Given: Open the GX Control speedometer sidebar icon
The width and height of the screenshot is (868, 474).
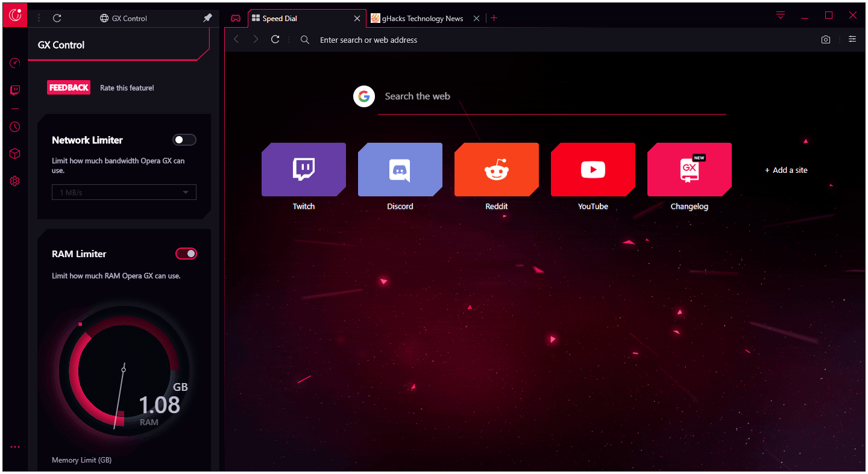Looking at the screenshot, I should coord(15,63).
